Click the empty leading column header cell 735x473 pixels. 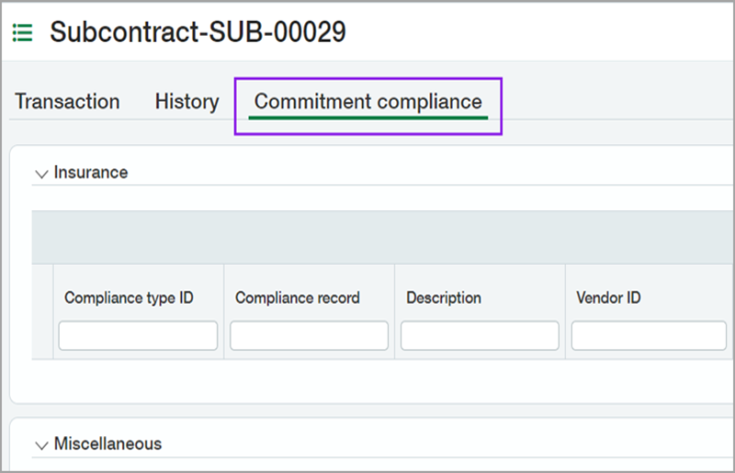[41, 311]
